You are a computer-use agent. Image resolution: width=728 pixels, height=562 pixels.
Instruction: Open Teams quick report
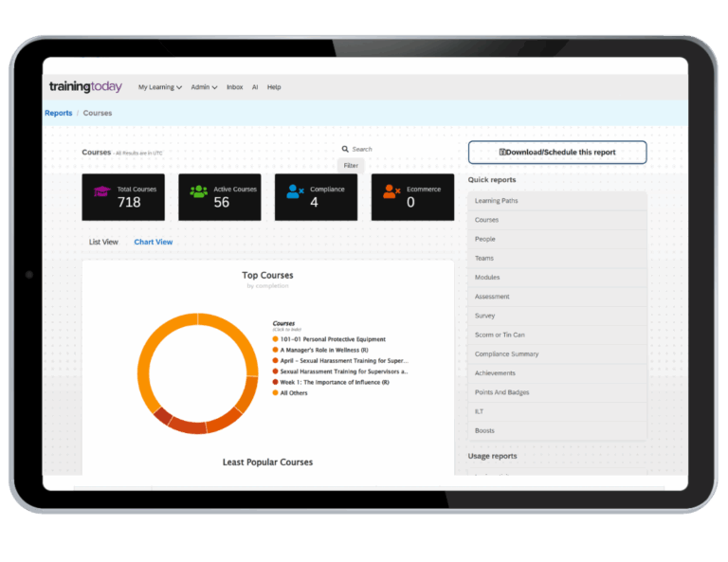click(557, 259)
